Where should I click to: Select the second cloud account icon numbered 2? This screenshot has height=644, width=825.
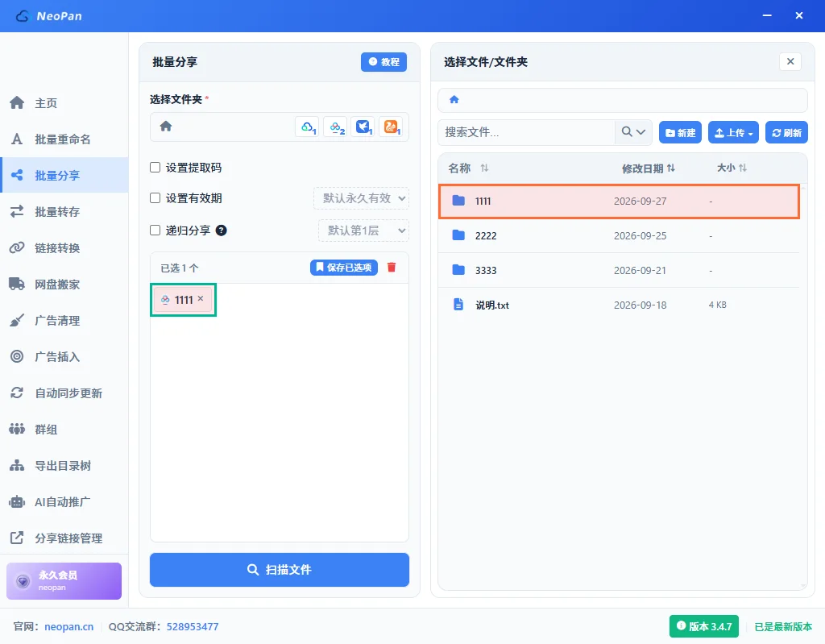tap(335, 127)
